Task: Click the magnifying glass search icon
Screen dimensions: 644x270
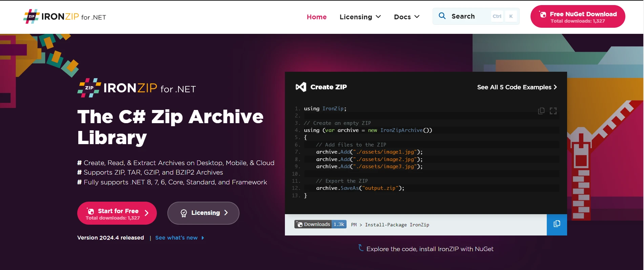Action: (x=442, y=16)
